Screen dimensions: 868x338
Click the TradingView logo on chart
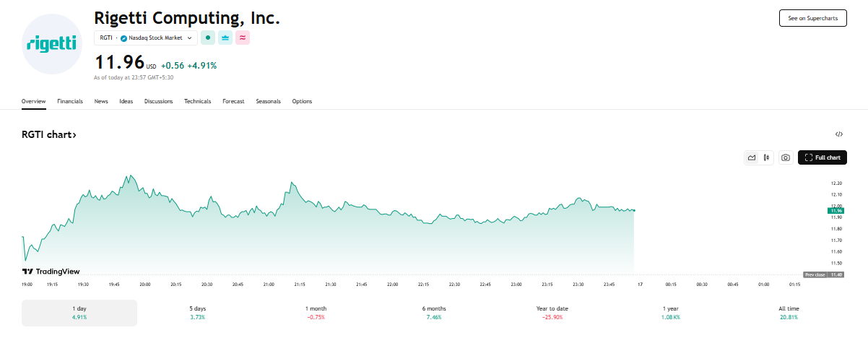click(x=51, y=272)
